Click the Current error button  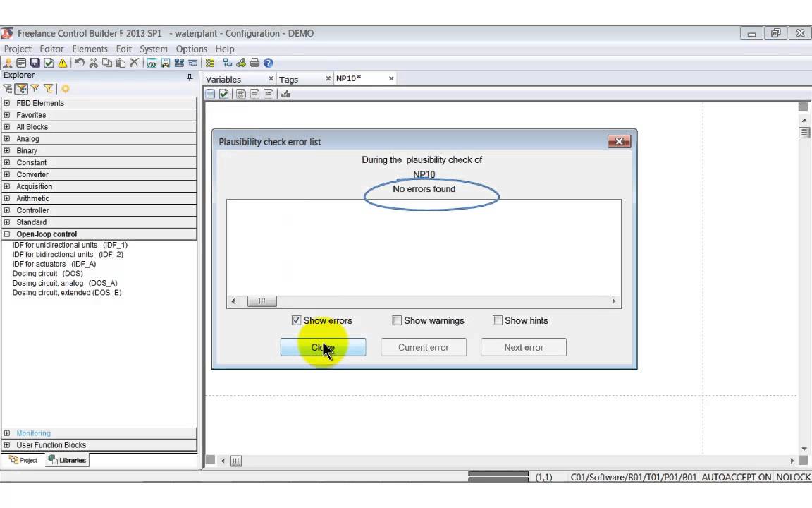click(x=424, y=347)
